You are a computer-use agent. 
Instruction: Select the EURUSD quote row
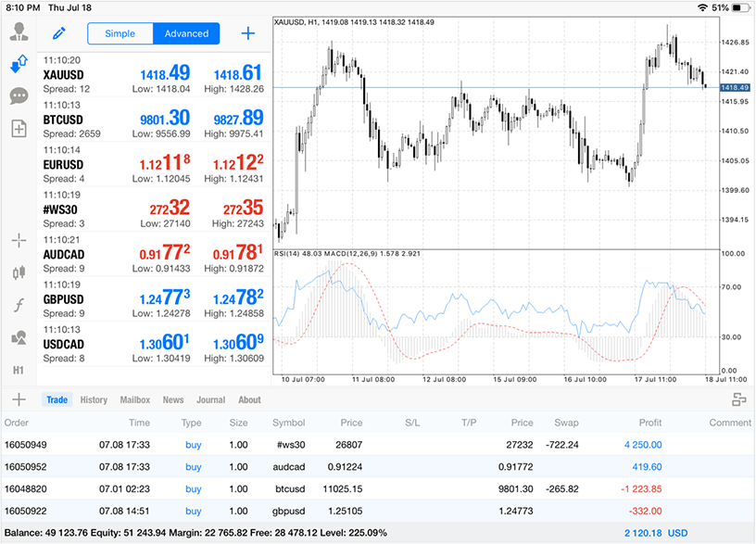(154, 164)
